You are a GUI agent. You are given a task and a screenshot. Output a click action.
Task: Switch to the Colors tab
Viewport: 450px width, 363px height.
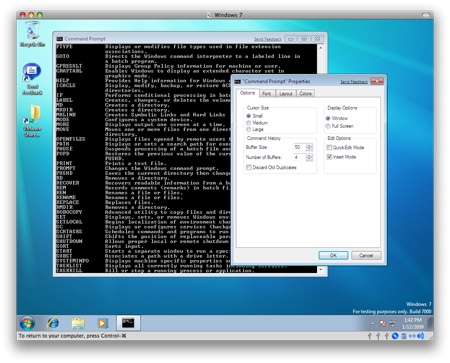click(x=305, y=94)
